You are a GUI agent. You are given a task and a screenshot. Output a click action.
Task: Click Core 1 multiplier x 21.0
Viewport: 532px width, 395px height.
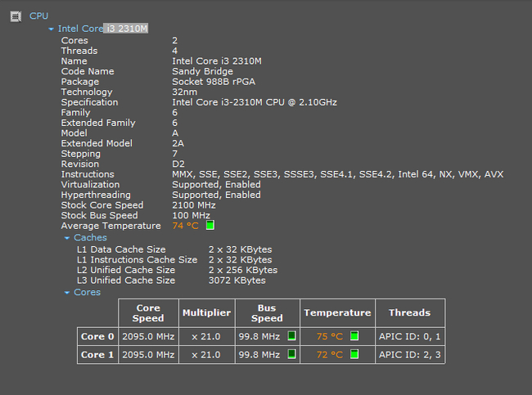(x=206, y=355)
